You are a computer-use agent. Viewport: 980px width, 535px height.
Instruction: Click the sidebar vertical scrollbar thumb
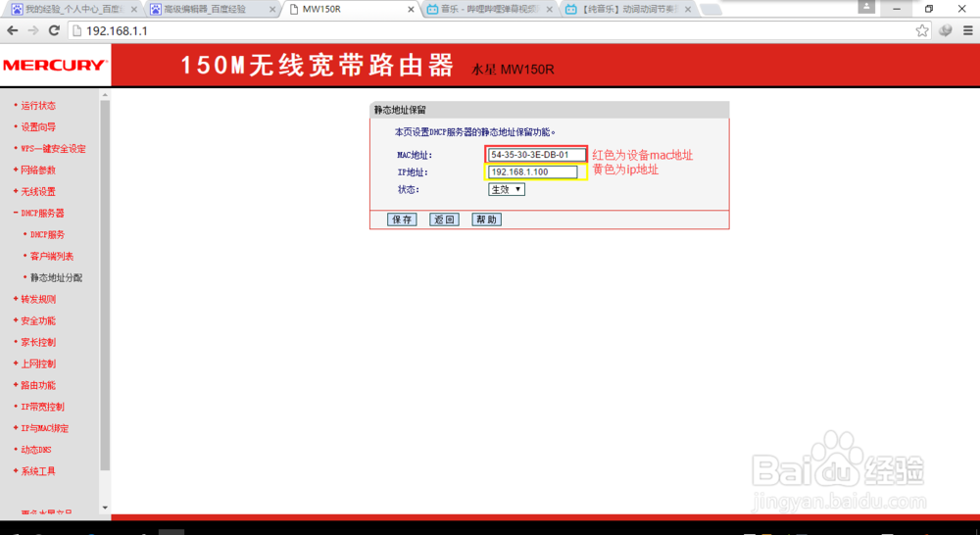click(105, 285)
